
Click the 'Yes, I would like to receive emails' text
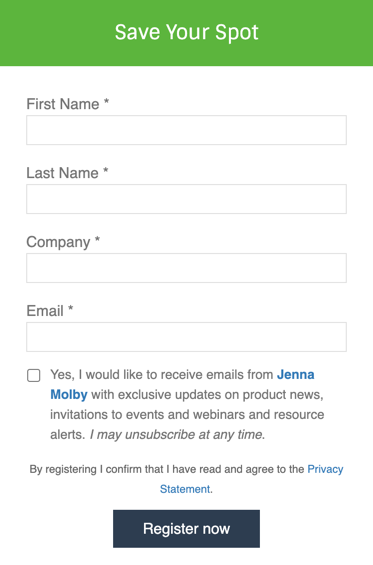[x=161, y=375]
